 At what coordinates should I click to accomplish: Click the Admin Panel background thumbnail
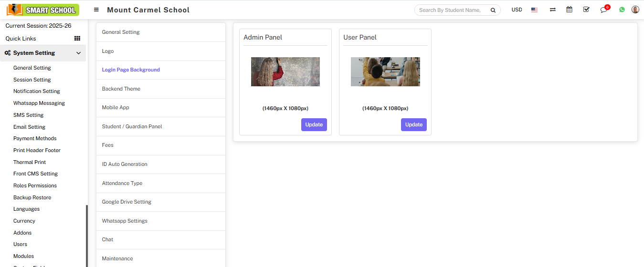(x=285, y=72)
